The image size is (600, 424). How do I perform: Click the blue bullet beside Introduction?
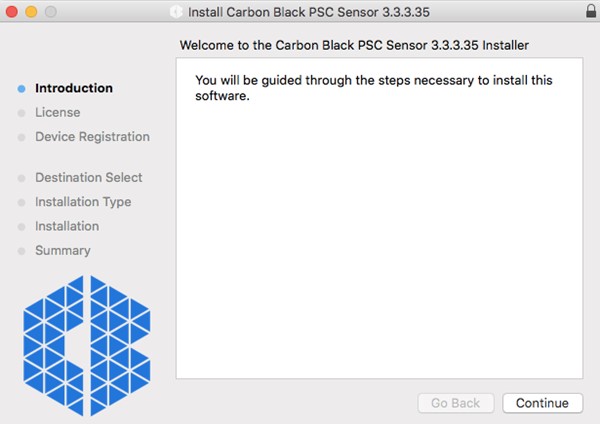click(x=21, y=88)
